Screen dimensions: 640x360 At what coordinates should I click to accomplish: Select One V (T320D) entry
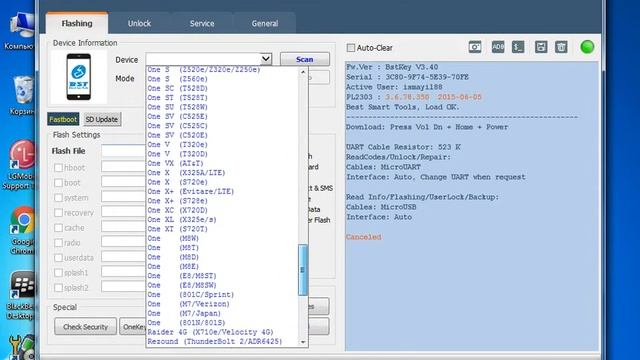(x=222, y=154)
